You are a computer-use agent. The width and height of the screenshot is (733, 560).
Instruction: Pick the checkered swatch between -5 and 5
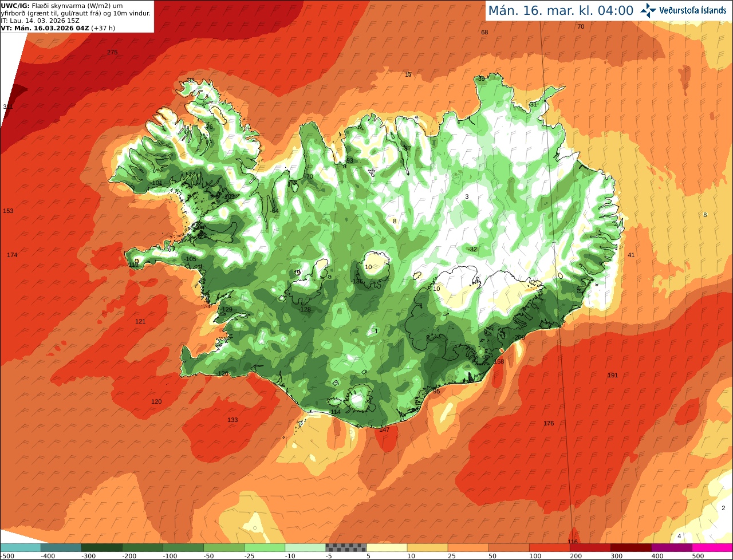345,547
